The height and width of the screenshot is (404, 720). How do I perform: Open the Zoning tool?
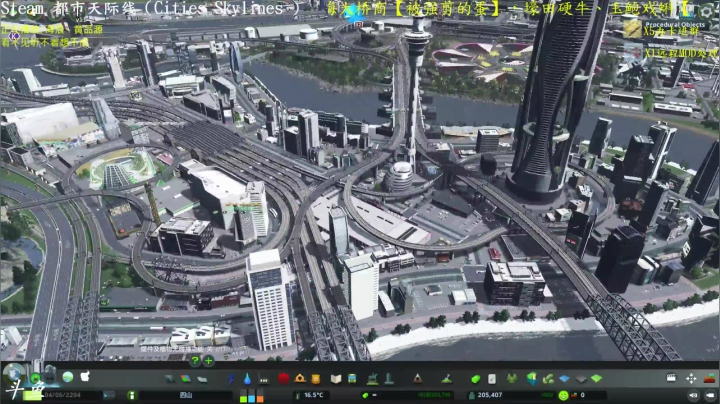tap(186, 379)
